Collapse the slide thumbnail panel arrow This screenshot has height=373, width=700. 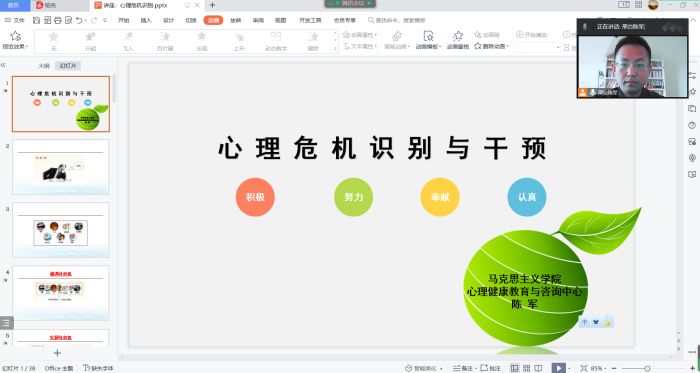coord(3,65)
